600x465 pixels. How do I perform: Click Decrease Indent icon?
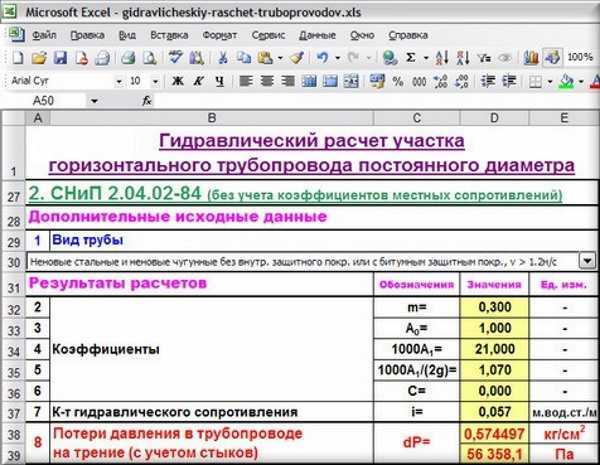pos(488,81)
